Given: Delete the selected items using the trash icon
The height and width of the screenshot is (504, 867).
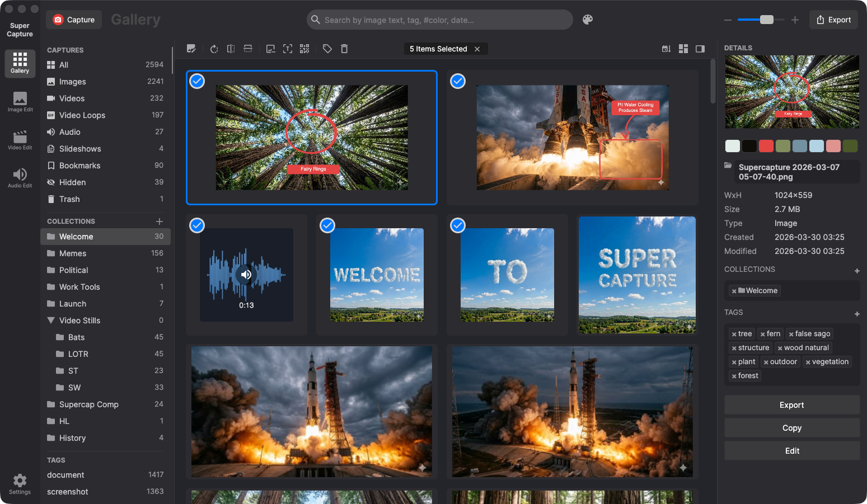Looking at the screenshot, I should 344,49.
